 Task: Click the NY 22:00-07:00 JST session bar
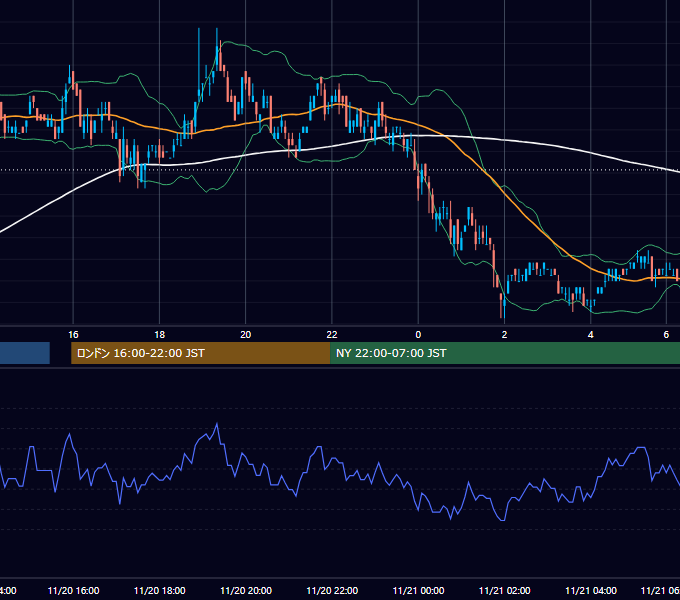click(x=505, y=353)
